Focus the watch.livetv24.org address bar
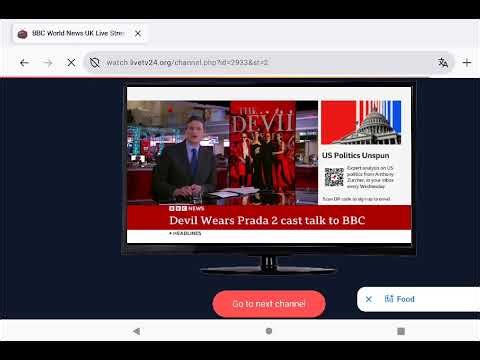This screenshot has width=480, height=360. [x=269, y=63]
